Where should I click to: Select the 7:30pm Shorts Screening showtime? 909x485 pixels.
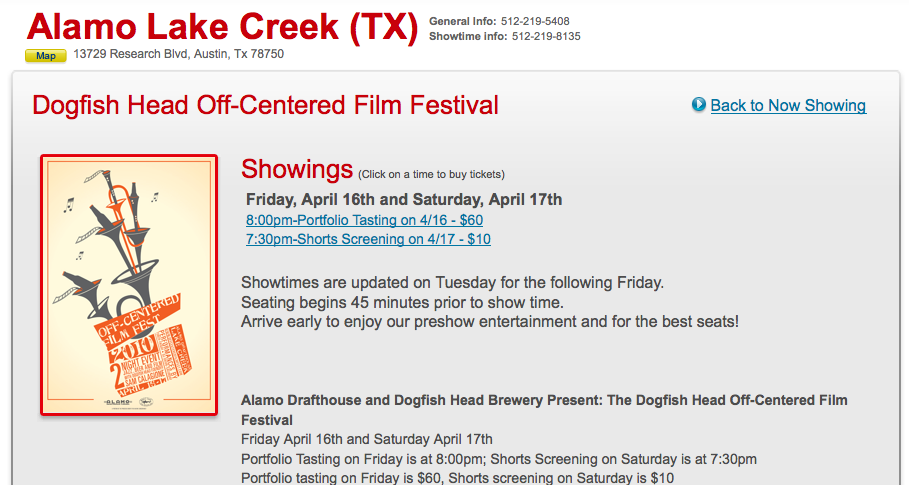pos(368,239)
